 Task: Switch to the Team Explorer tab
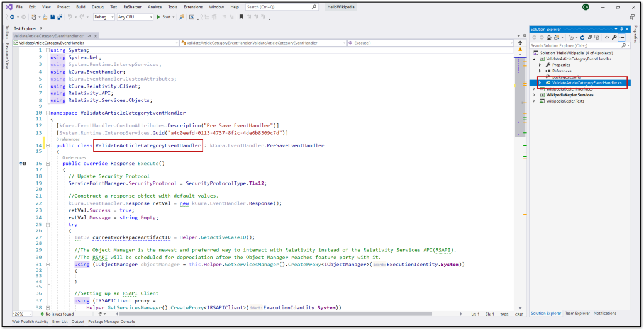[x=577, y=314]
